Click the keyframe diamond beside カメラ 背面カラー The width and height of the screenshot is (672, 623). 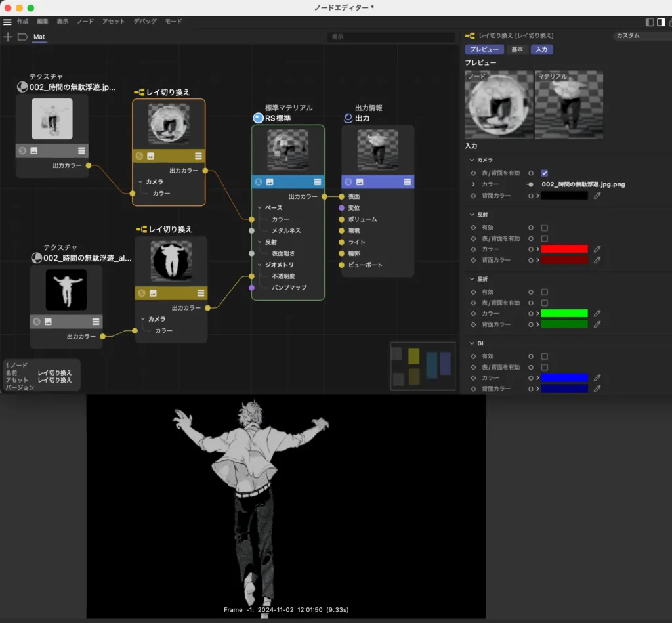point(473,196)
